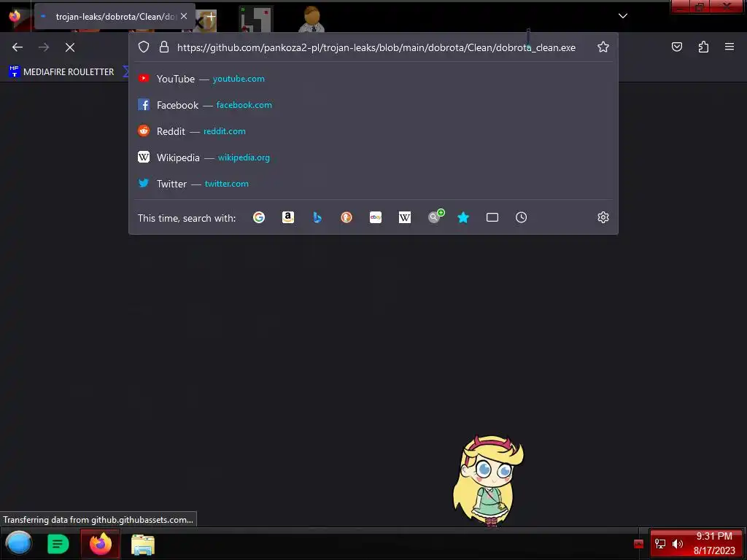Choose the Wikipedia suggestion
This screenshot has height=560, width=747.
pos(373,157)
